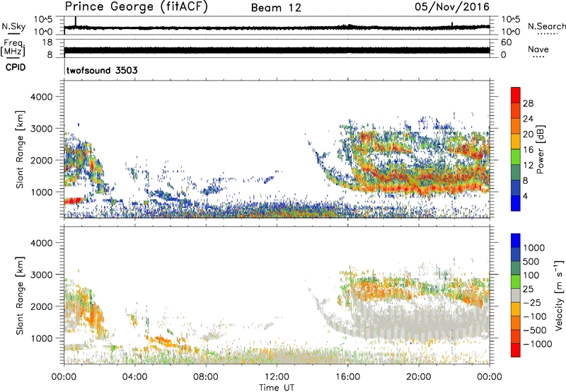566x392 pixels.
Task: Click the 'N.Search' legend label
Action: click(546, 26)
